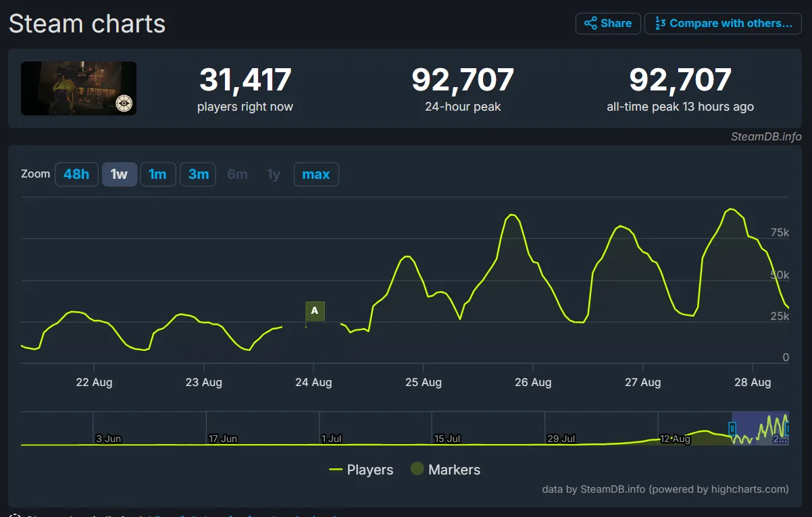The height and width of the screenshot is (517, 812).
Task: Click the highlighted navigator range window
Action: coord(760,428)
